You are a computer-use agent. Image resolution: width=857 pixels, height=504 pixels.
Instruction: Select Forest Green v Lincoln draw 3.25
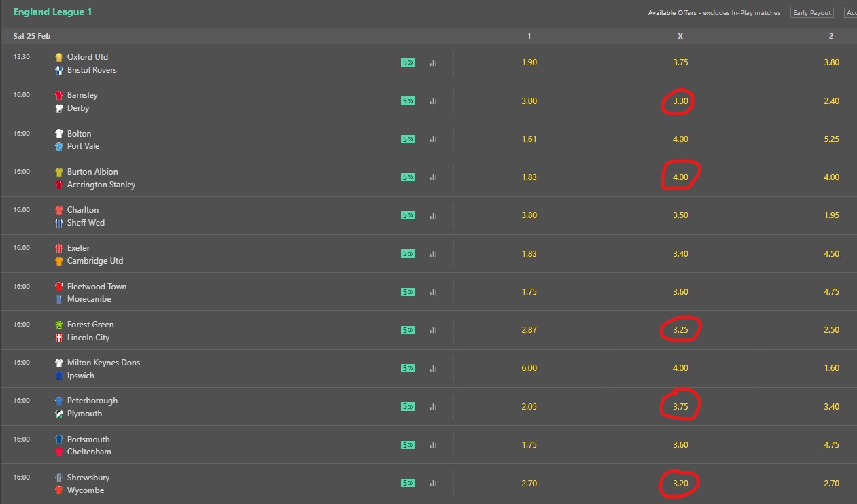680,330
